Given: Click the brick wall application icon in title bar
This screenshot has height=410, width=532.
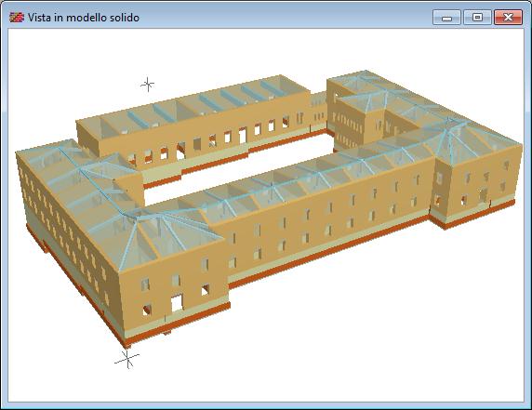Looking at the screenshot, I should click(17, 17).
